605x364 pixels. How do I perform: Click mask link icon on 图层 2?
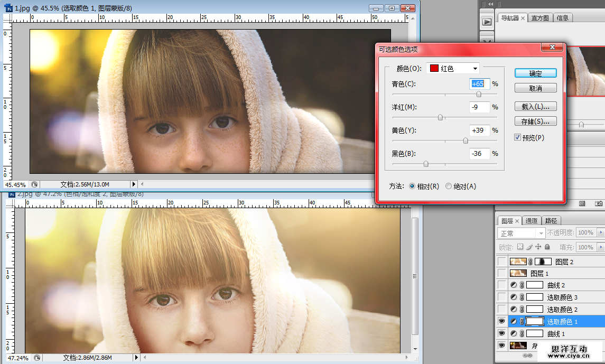click(530, 262)
